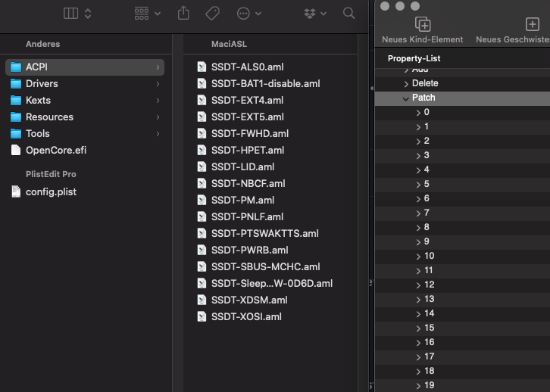Select the Drivers folder

pyautogui.click(x=85, y=84)
